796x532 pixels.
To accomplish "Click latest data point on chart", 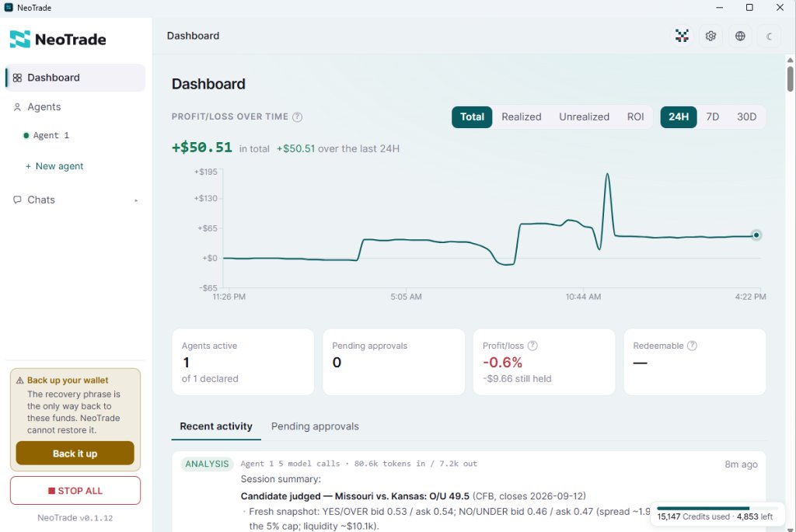I will 756,235.
